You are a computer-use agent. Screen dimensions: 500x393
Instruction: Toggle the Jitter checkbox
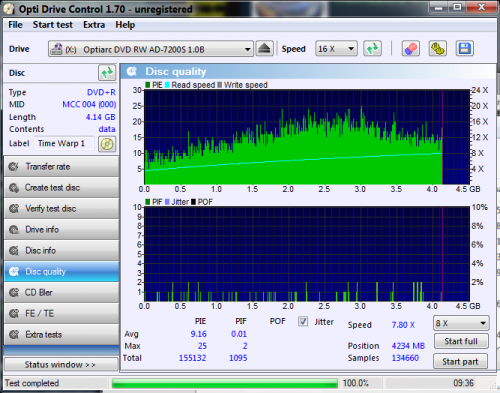tap(303, 321)
